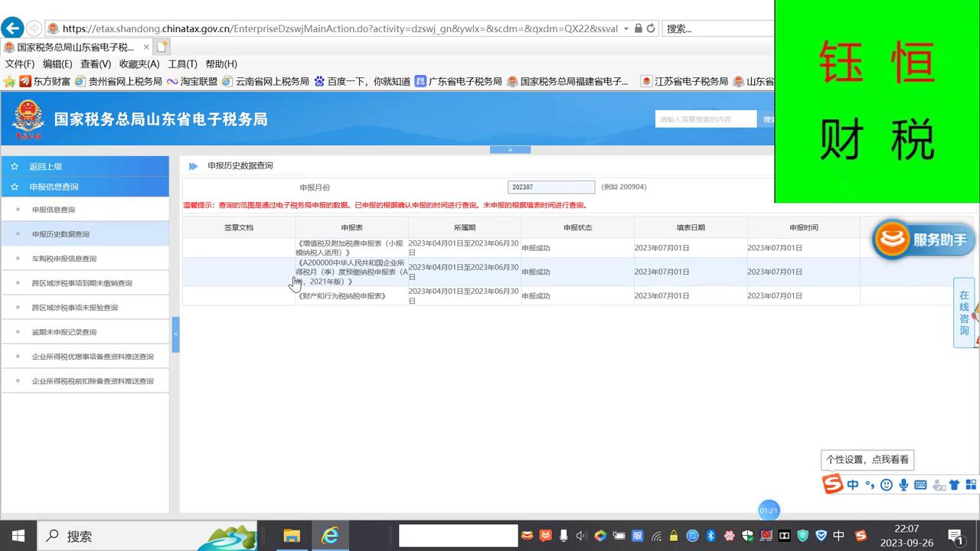Open the 工具(T) menu
The width and height of the screenshot is (980, 551).
[x=182, y=64]
